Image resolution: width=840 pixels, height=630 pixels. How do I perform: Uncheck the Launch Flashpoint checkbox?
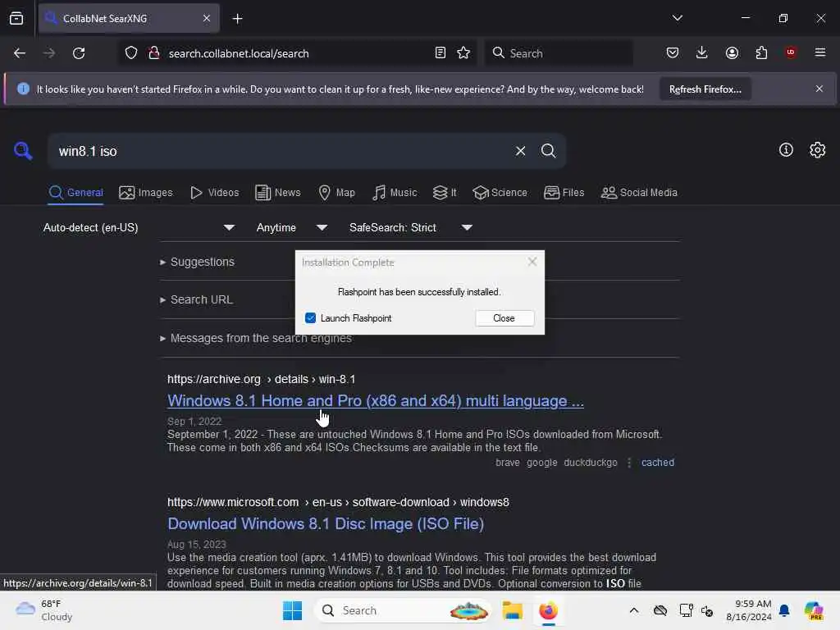[x=310, y=318]
